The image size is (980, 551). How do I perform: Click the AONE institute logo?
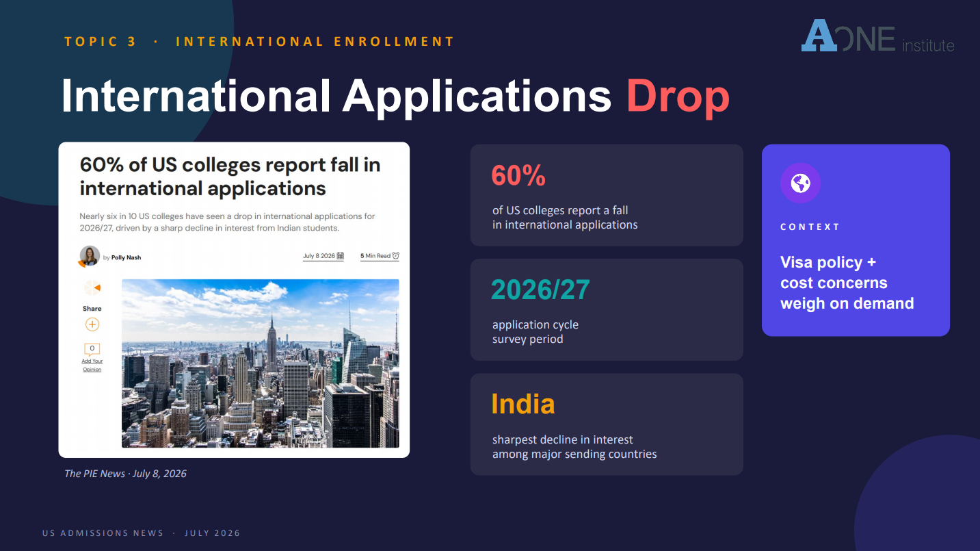878,36
